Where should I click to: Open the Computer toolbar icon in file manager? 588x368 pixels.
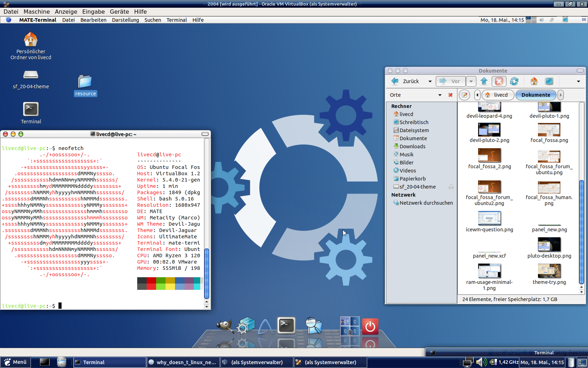point(549,81)
